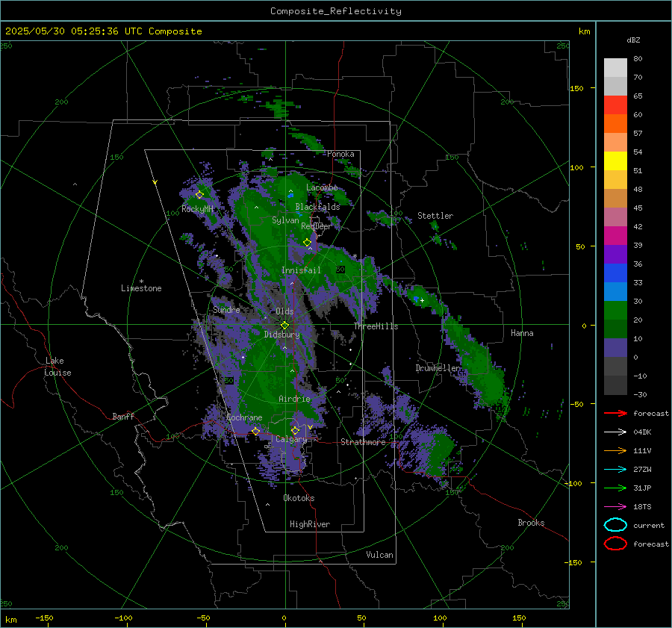Click the RedDeer city label
672x628 pixels.
317,226
